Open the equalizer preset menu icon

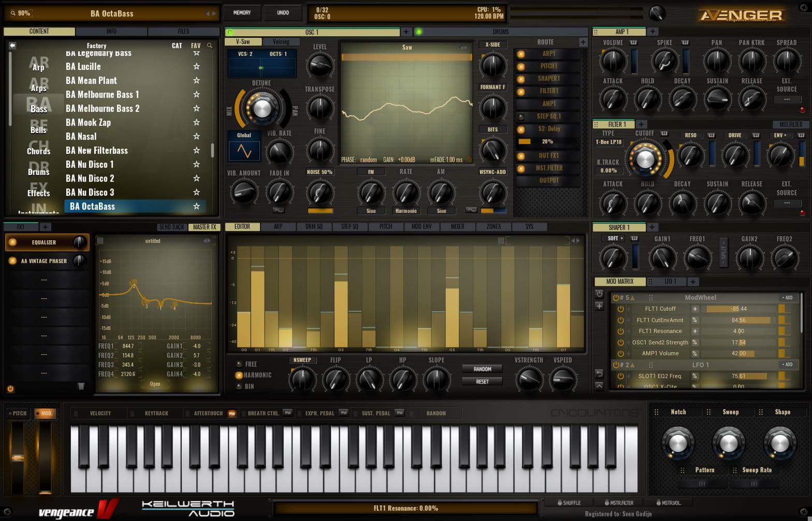100,241
